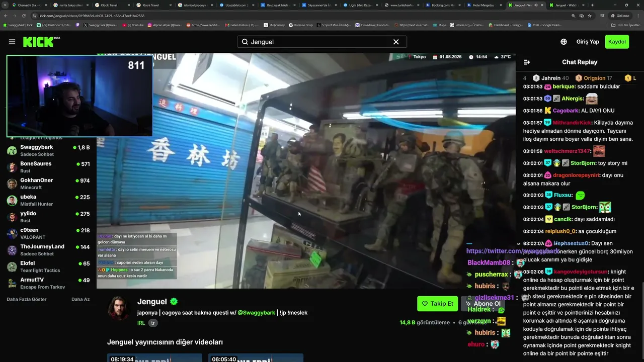Click Jahrein in top gifters bar
Viewport: 644px width, 362px height.
pos(550,78)
